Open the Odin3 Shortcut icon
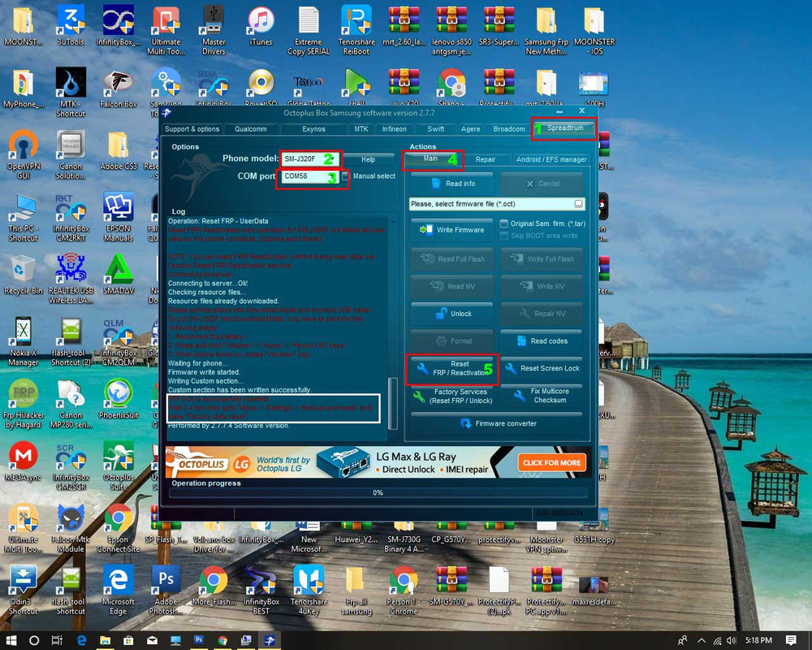 coord(24,590)
